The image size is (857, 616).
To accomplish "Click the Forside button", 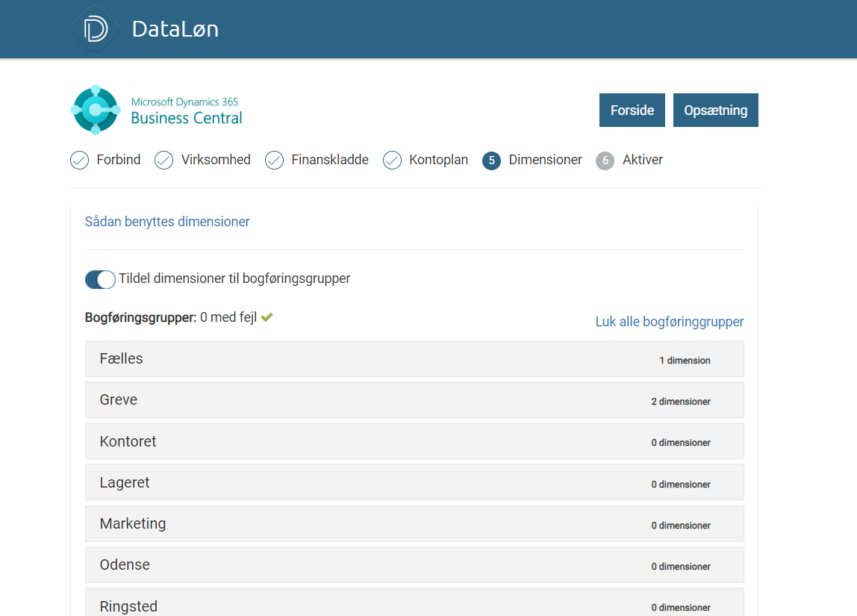I will [632, 110].
